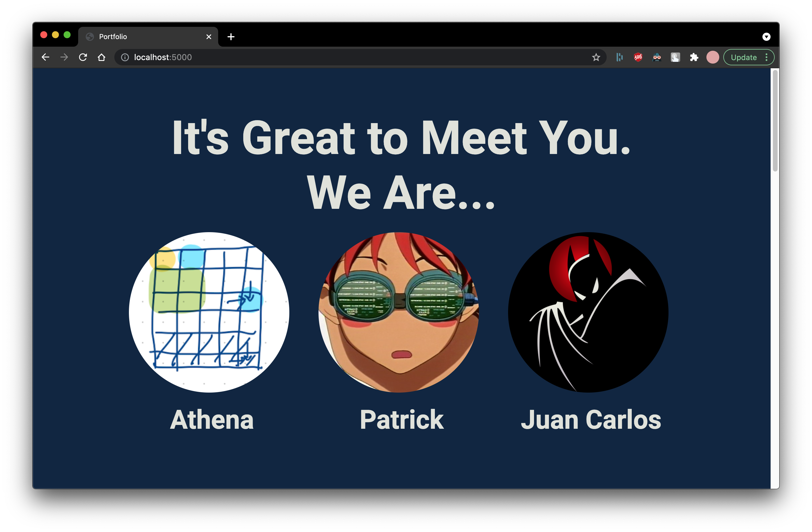Viewport: 812px width, 532px height.
Task: Open the Dashlane extension icon
Action: tap(619, 57)
